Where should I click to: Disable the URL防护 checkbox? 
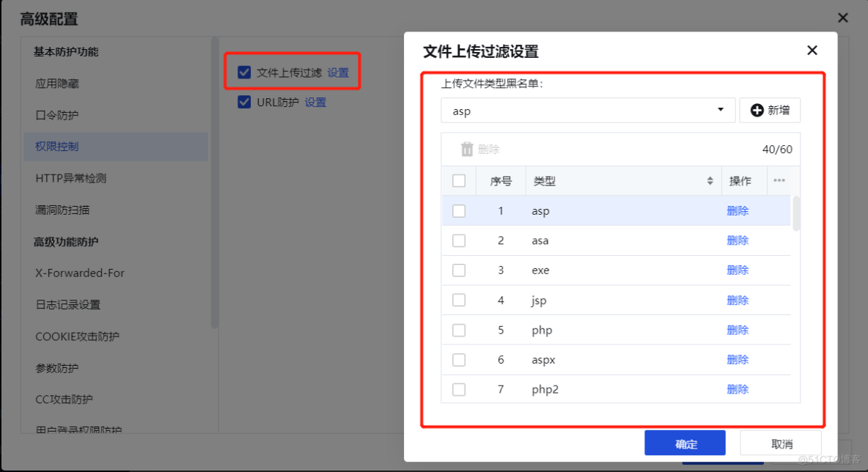pos(244,102)
